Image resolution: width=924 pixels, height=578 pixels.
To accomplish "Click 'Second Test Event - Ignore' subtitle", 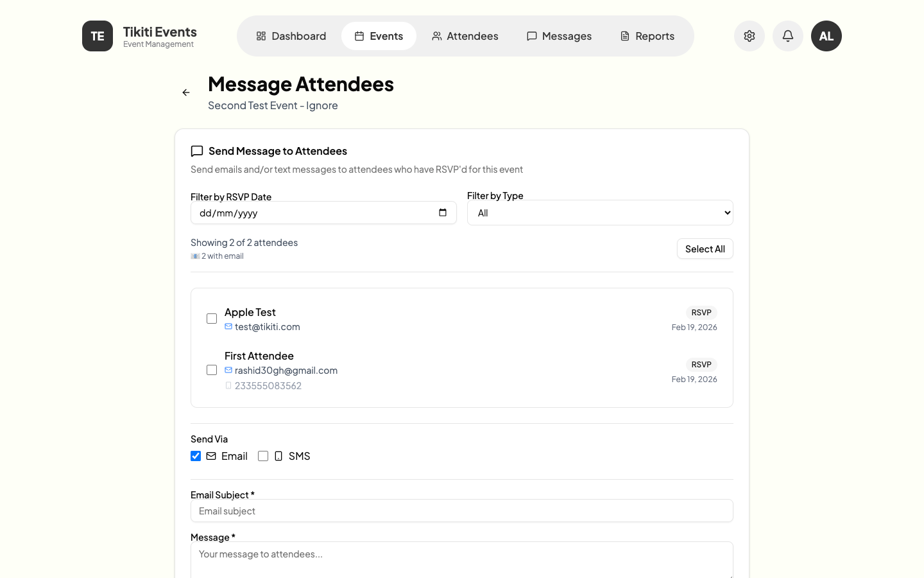I will click(273, 105).
